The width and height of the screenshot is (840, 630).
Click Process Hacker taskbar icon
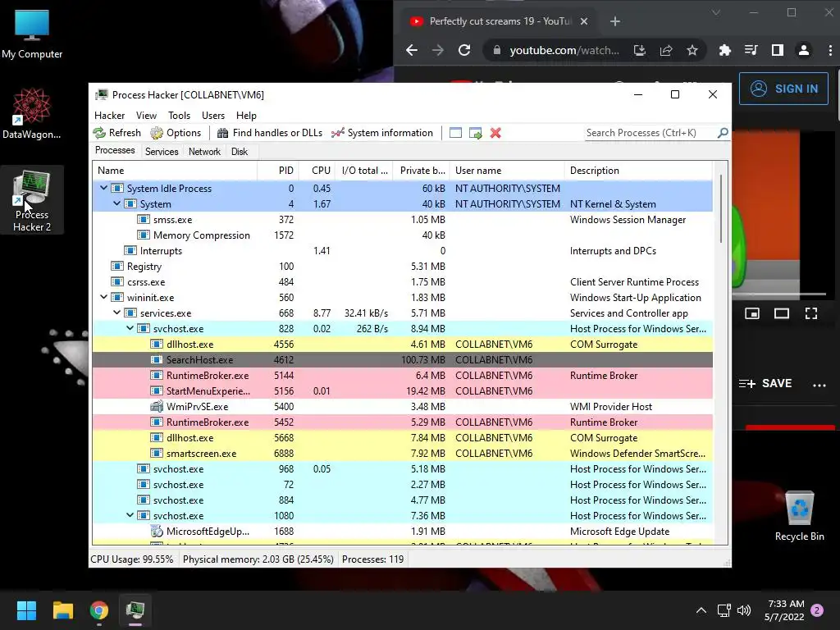[x=135, y=610]
